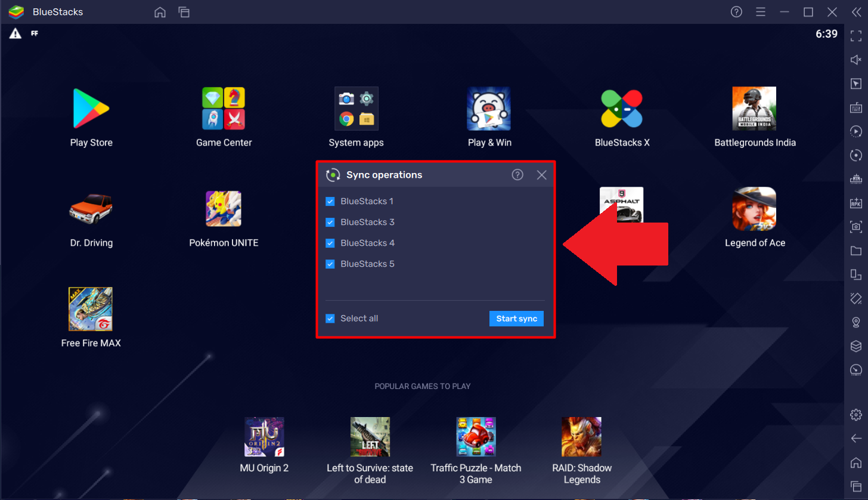The height and width of the screenshot is (500, 868).
Task: Open the speedometer eco mode icon in sidebar
Action: [856, 370]
